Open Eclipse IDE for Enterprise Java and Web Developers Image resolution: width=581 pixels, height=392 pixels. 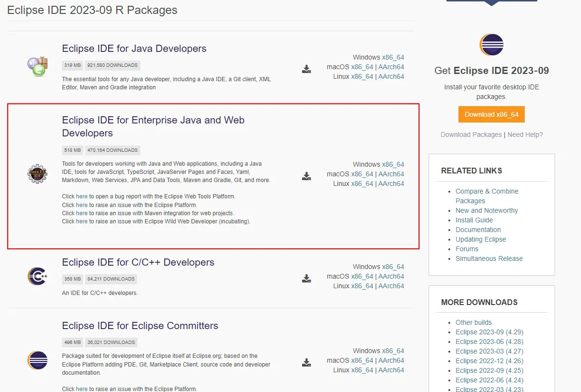pos(153,126)
